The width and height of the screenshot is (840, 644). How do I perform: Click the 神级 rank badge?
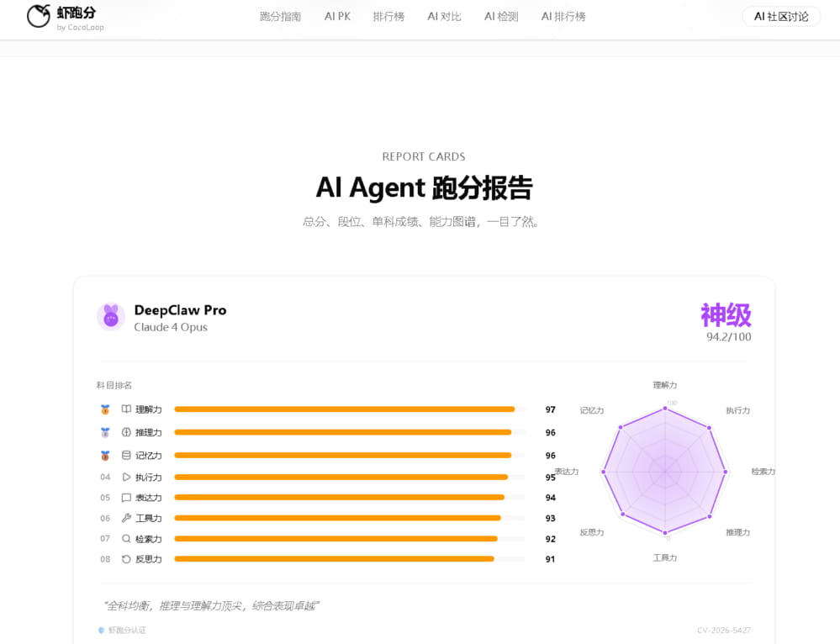pyautogui.click(x=726, y=315)
